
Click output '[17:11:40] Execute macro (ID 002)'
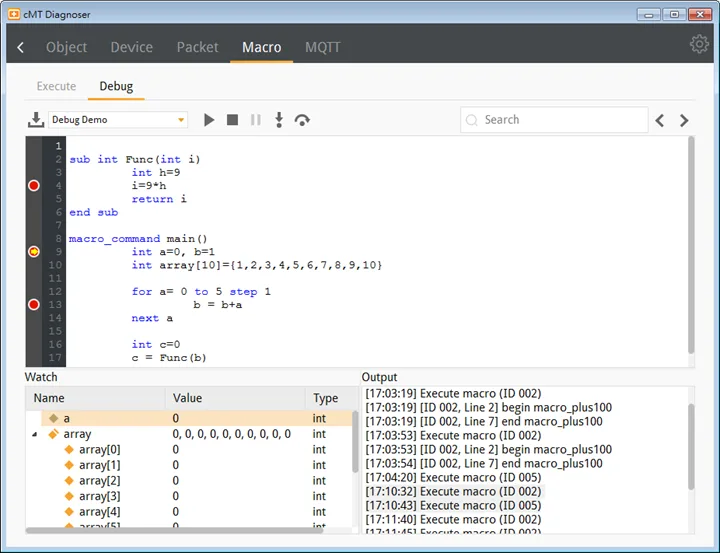tap(453, 519)
